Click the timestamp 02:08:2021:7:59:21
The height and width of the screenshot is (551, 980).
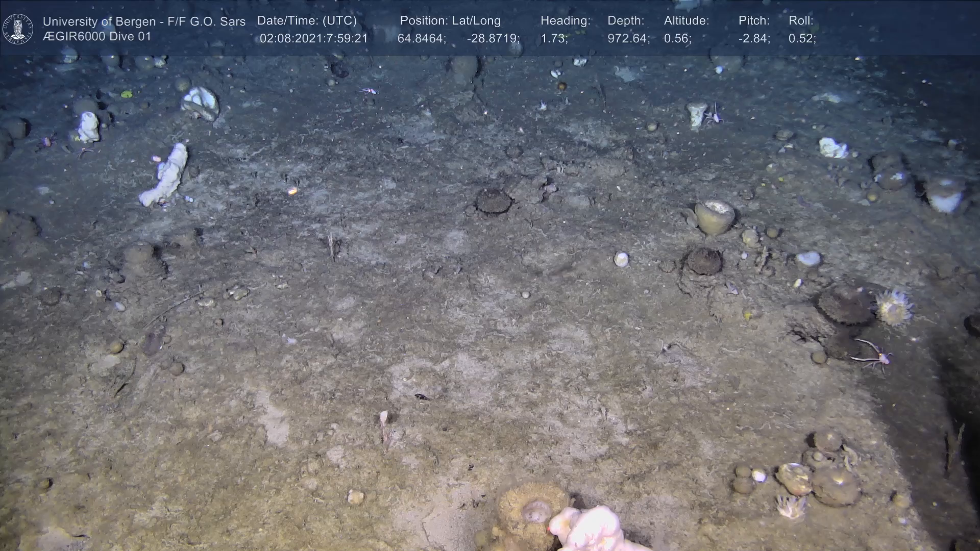point(313,39)
